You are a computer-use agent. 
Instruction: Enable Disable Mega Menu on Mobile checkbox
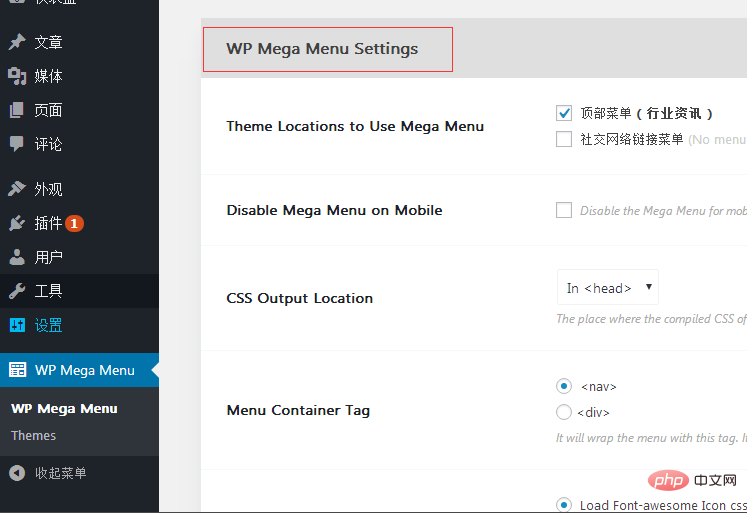[564, 210]
